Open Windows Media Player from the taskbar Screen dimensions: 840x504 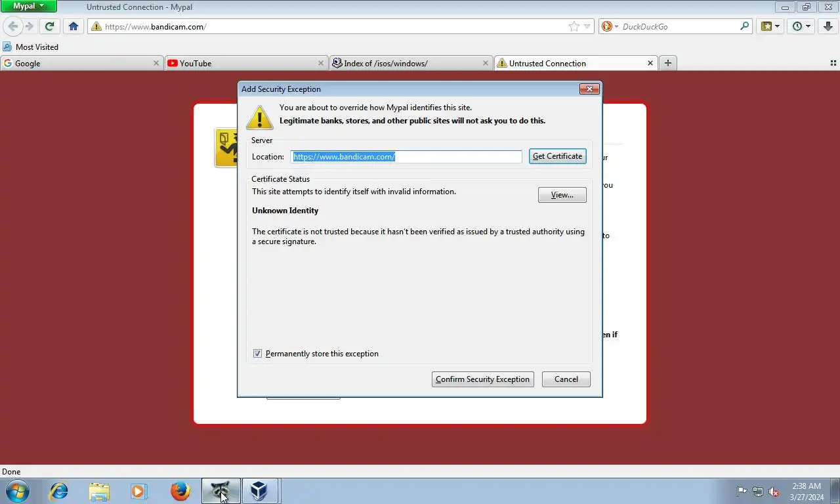click(x=139, y=491)
